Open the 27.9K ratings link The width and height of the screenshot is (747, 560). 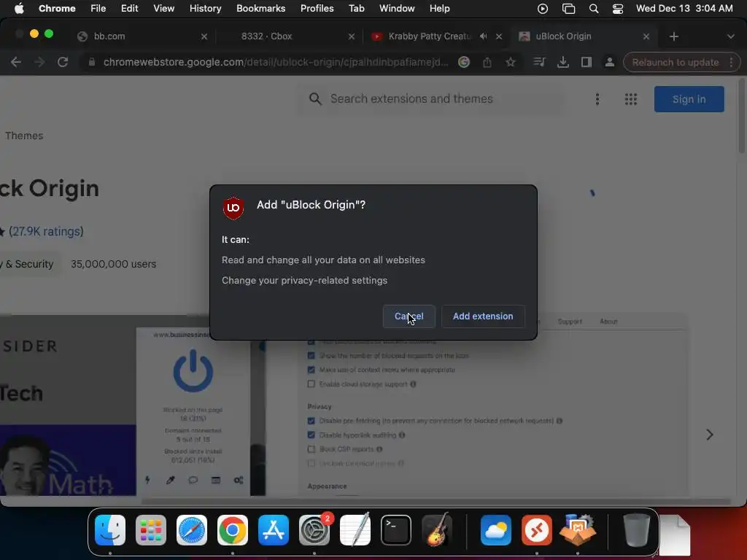(46, 231)
